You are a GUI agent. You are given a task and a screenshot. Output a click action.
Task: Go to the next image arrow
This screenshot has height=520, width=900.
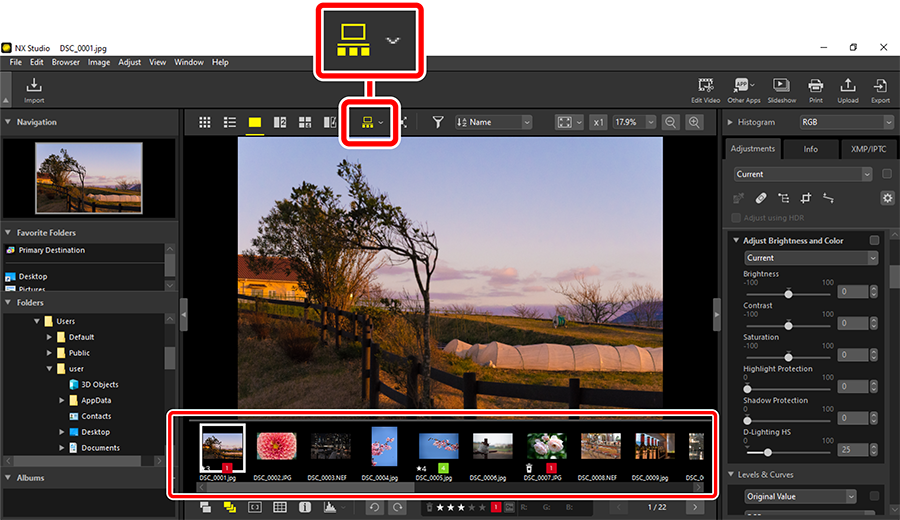(695, 507)
